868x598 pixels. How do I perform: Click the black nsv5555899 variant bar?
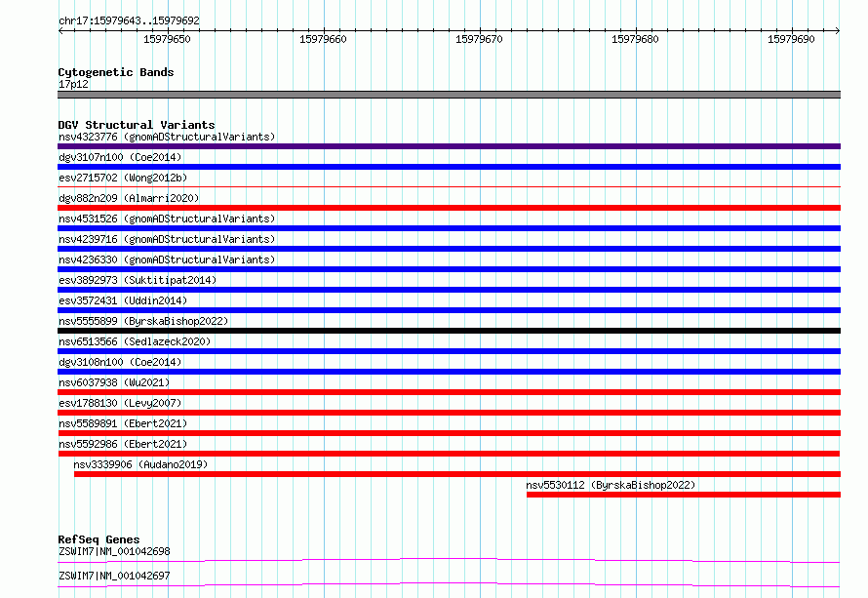[x=449, y=331]
